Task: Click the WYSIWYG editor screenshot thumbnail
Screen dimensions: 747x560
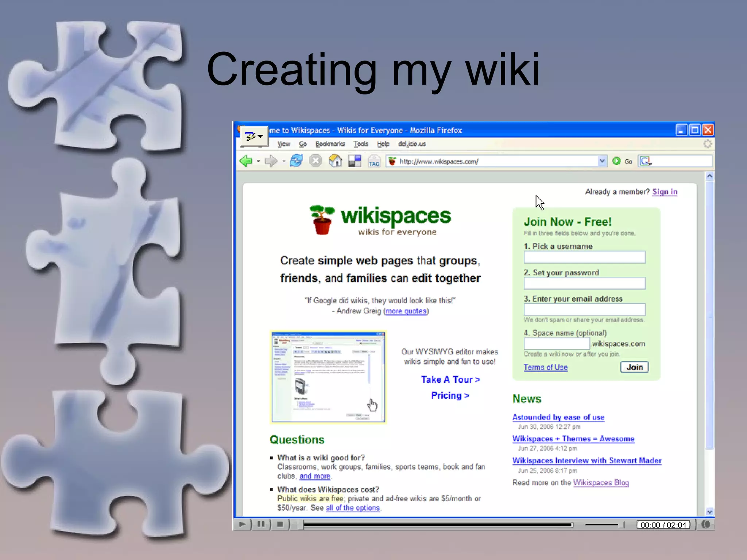Action: point(328,377)
